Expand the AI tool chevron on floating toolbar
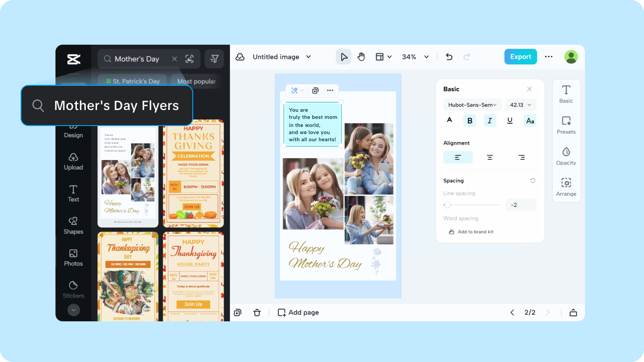 coord(302,90)
